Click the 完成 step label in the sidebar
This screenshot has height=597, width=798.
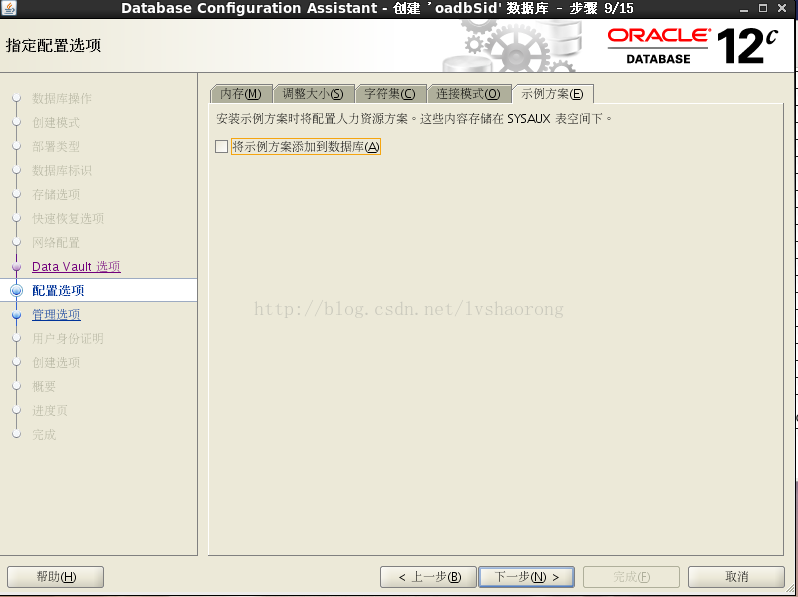point(44,435)
